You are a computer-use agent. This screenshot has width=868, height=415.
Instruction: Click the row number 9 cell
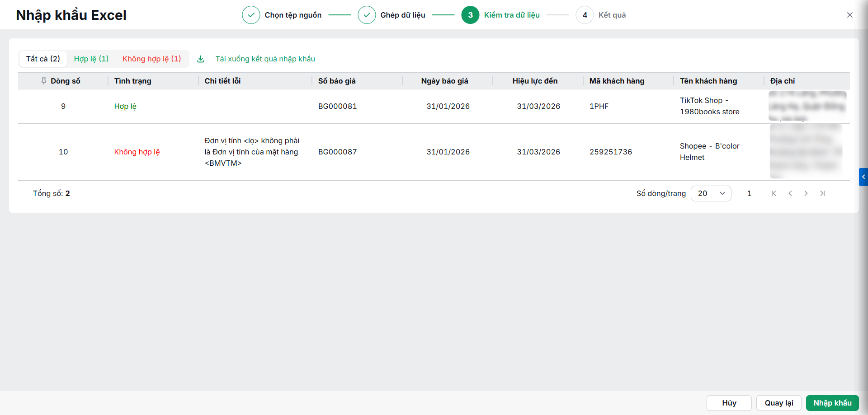(63, 106)
